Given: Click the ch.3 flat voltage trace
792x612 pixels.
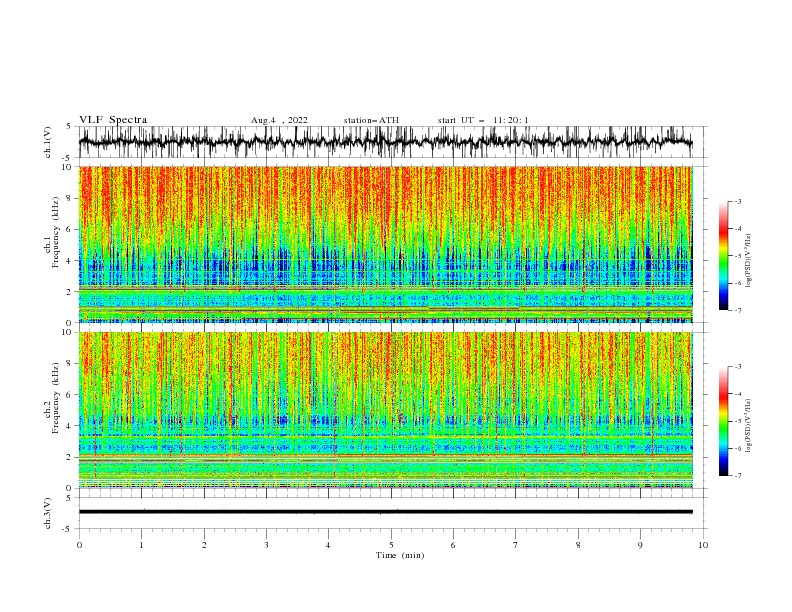Looking at the screenshot, I should click(385, 512).
